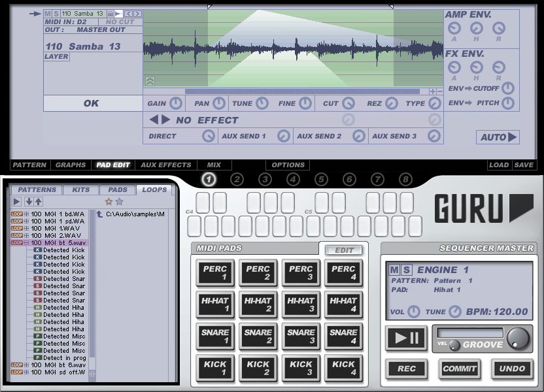544x392 pixels.
Task: Expand the 100 MGI bt 6.wav loop
Action: coord(26,365)
